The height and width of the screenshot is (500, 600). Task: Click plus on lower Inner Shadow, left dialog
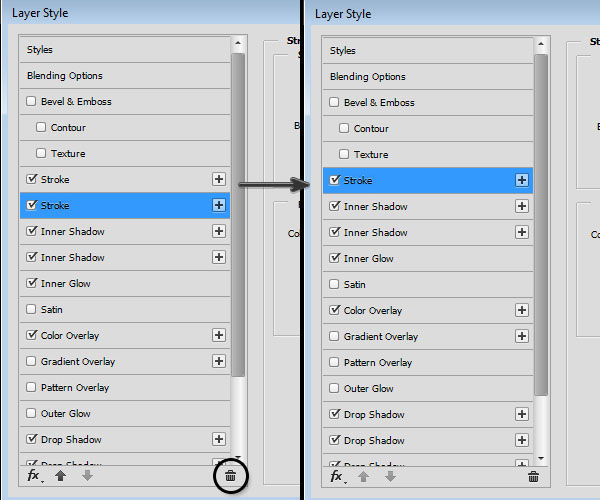tap(219, 257)
